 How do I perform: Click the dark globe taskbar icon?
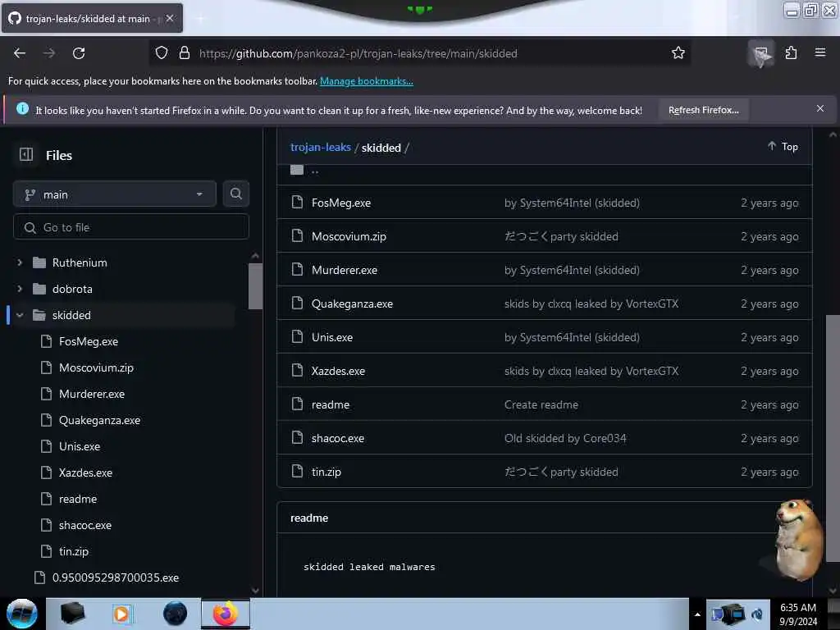tap(176, 614)
